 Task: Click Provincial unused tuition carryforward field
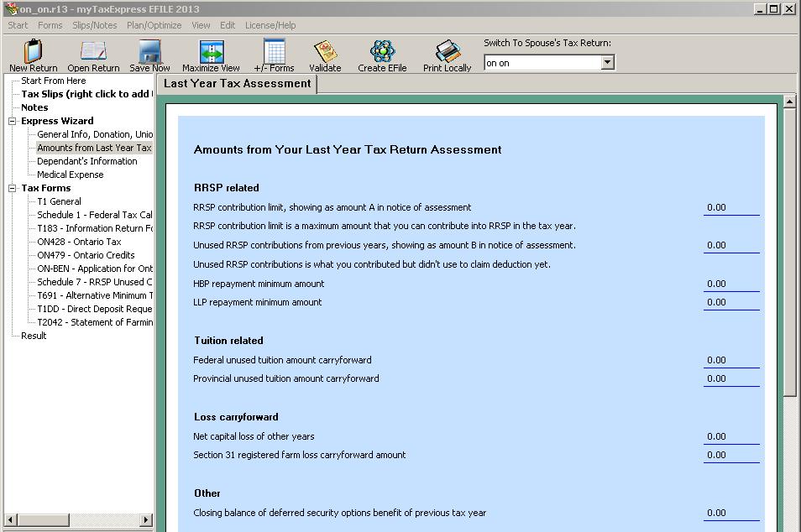click(731, 378)
